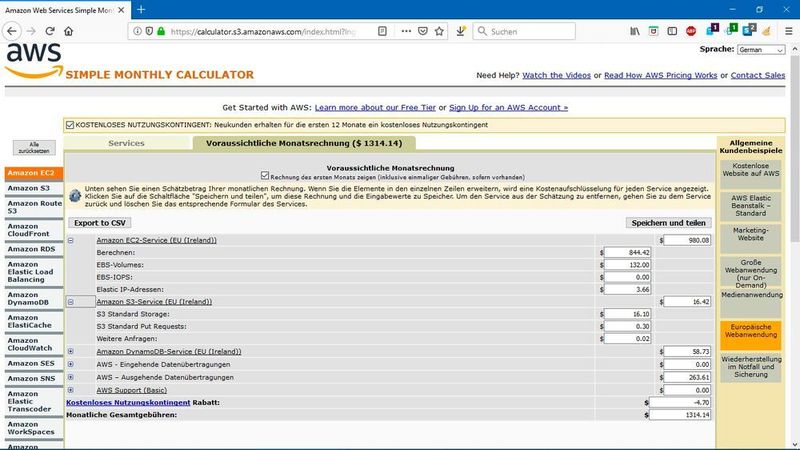
Task: Select Amazon Route 53 in the sidebar
Action: pos(34,207)
